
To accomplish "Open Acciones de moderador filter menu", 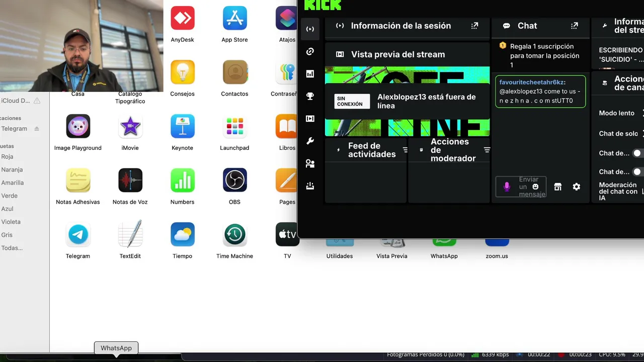I will (x=487, y=150).
